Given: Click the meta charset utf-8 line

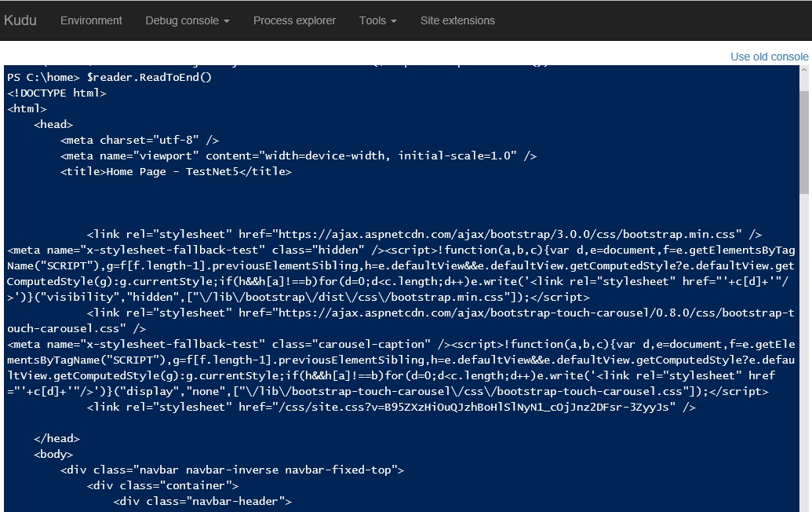Looking at the screenshot, I should click(x=140, y=140).
